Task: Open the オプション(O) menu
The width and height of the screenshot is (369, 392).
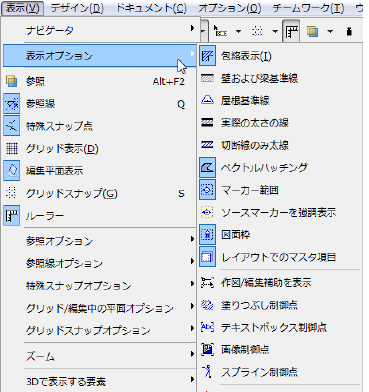Action: (230, 8)
